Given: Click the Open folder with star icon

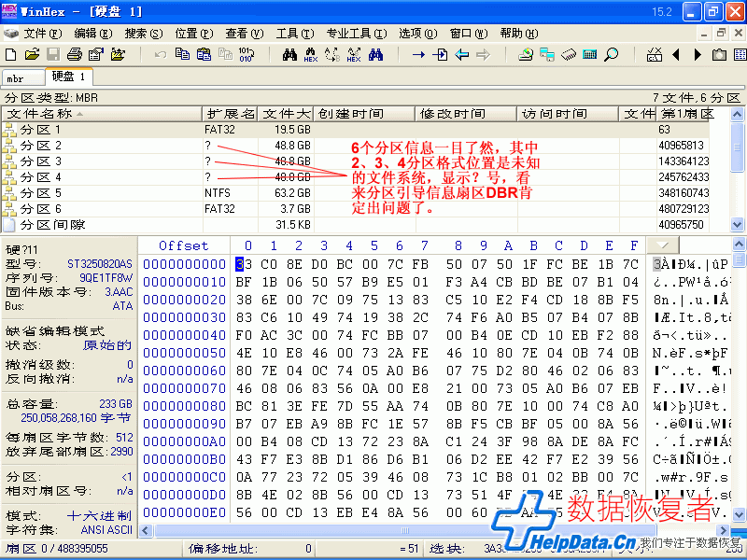Looking at the screenshot, I should (118, 54).
